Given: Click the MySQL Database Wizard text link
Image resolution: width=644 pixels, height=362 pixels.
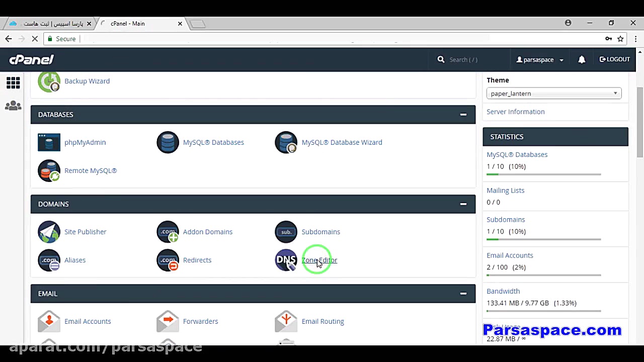Looking at the screenshot, I should pyautogui.click(x=342, y=142).
